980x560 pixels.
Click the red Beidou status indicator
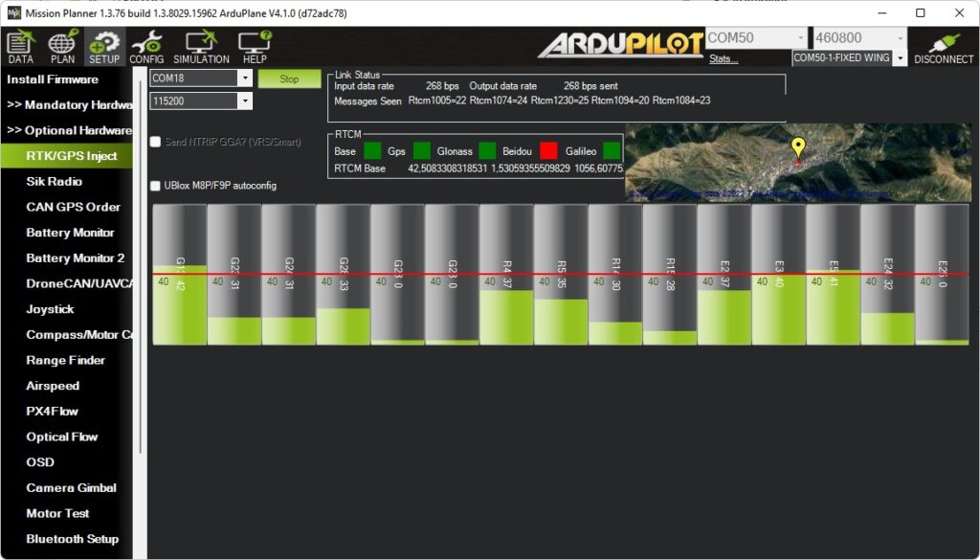(x=548, y=151)
